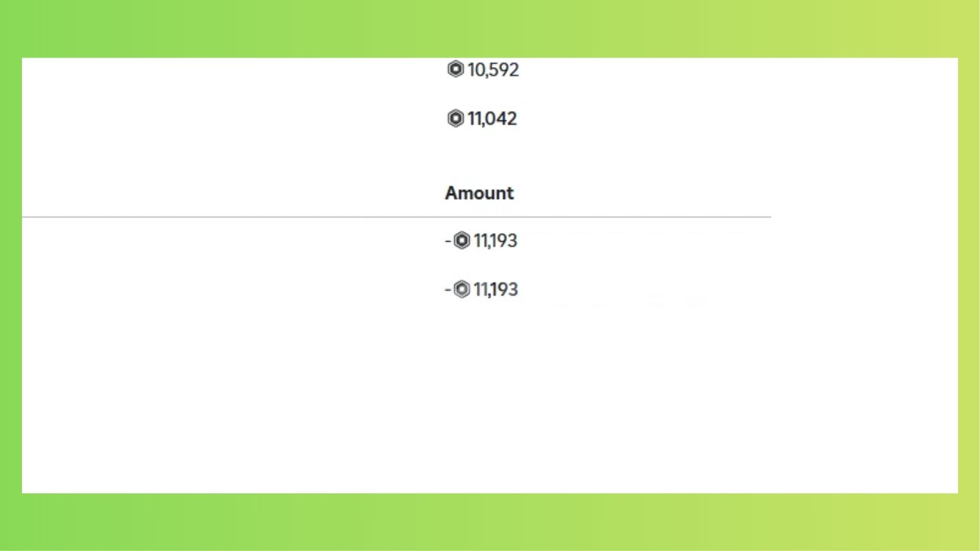Click the Robux icon beside 10,592

point(455,69)
